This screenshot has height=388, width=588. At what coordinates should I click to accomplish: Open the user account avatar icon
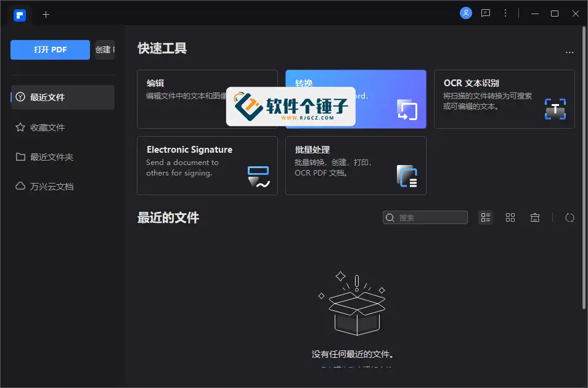tap(466, 13)
